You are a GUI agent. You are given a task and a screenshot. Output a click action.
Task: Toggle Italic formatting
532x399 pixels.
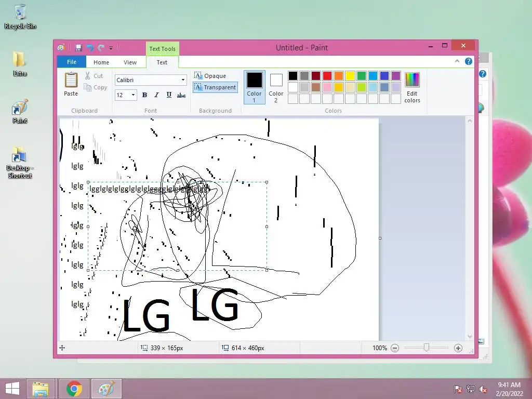click(x=156, y=95)
